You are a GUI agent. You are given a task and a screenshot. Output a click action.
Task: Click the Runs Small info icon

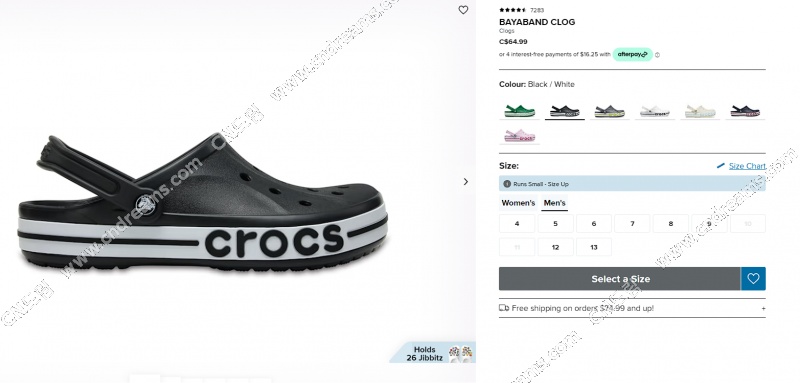[x=507, y=184]
